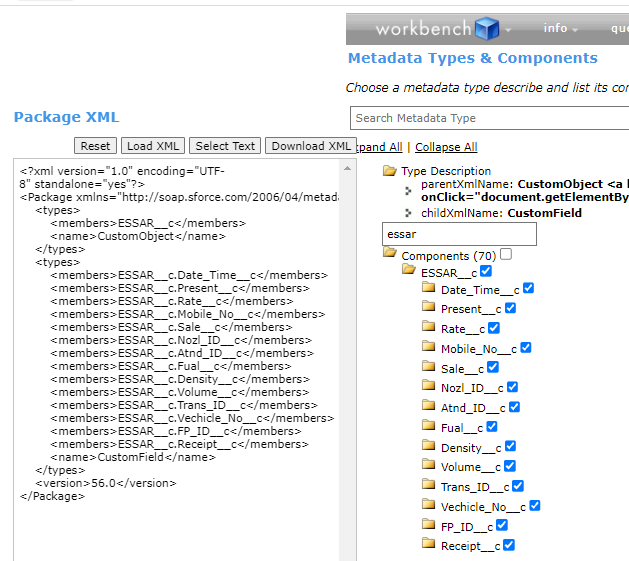Click the ESSAR__c open folder icon
The image size is (629, 561).
click(x=409, y=269)
